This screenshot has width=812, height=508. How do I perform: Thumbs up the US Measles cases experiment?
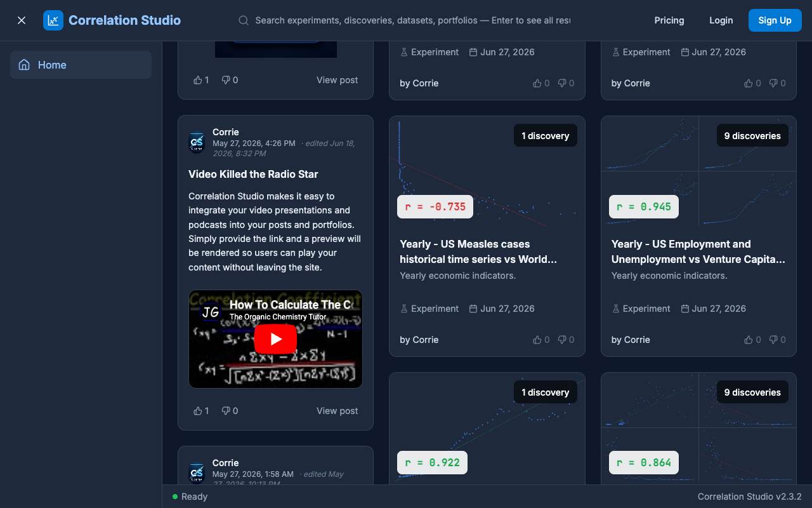click(x=541, y=340)
